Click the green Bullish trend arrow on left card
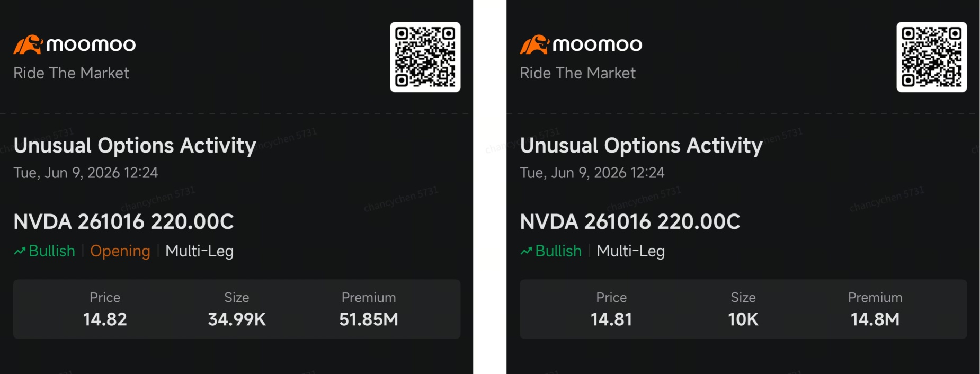Image resolution: width=980 pixels, height=374 pixels. (x=20, y=251)
